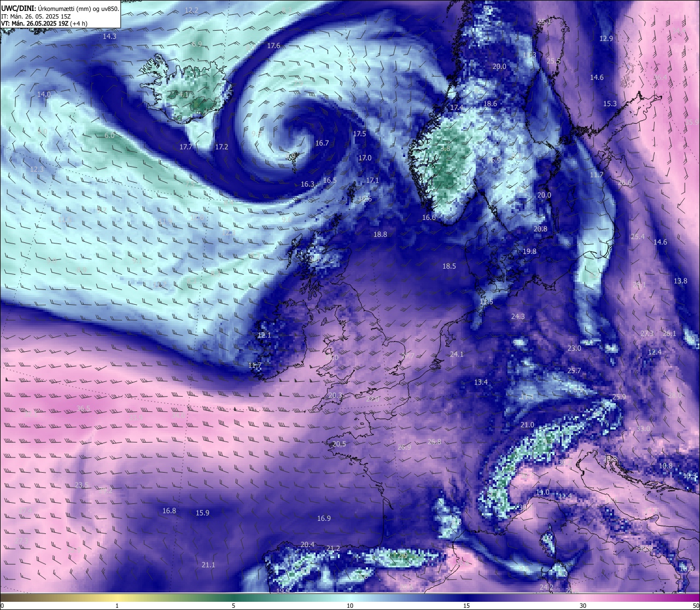This screenshot has height=610, width=700.
Task: Click the map value '12.9'
Action: click(606, 39)
